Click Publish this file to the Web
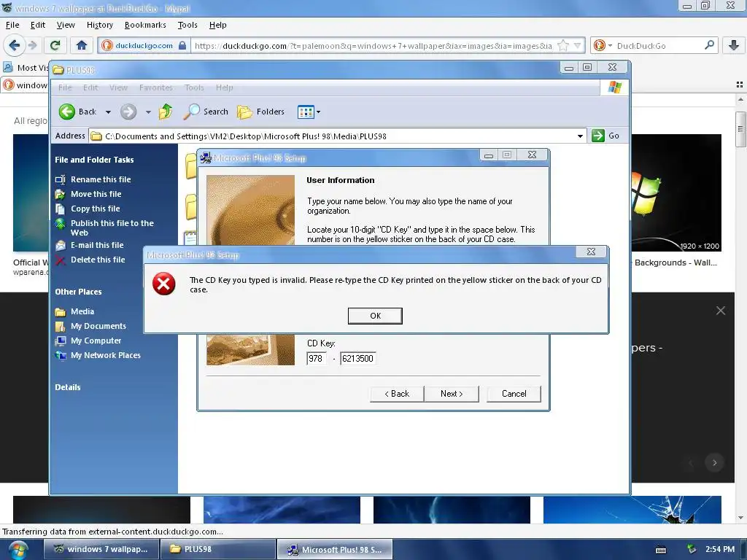This screenshot has width=747, height=560. [x=112, y=227]
